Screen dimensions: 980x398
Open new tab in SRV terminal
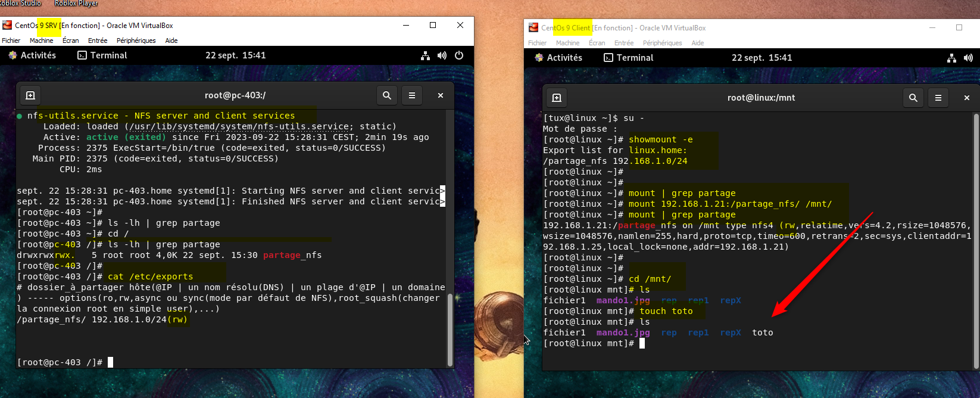tap(30, 95)
